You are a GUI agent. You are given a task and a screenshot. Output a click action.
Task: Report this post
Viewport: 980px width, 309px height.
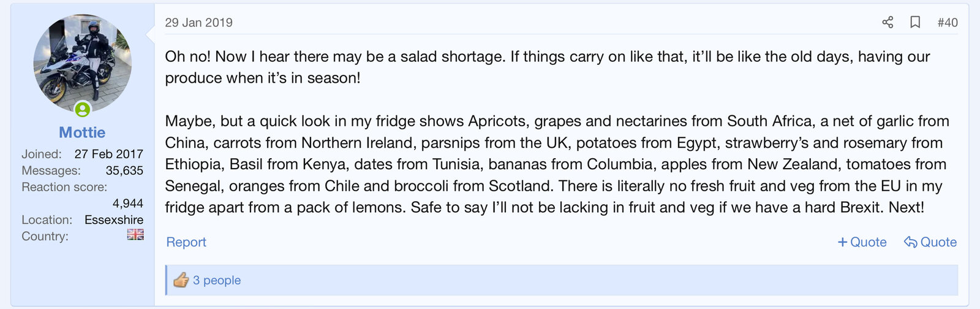(186, 242)
